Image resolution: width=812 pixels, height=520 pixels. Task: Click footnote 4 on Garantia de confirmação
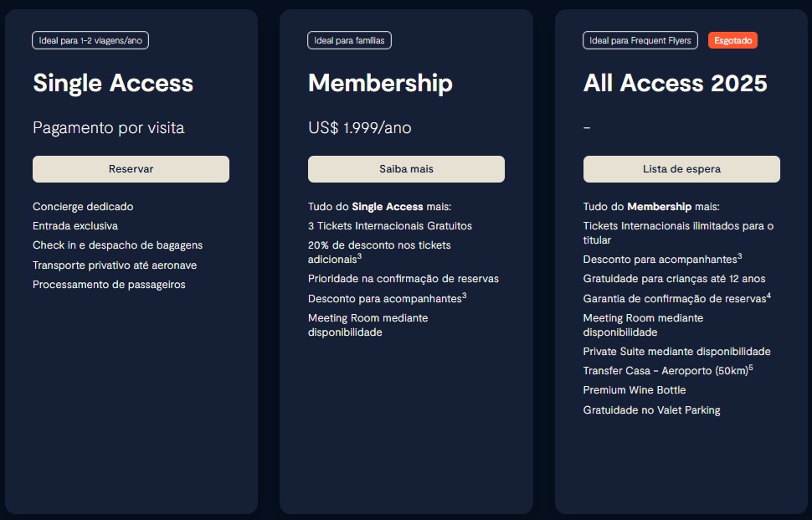[768, 296]
